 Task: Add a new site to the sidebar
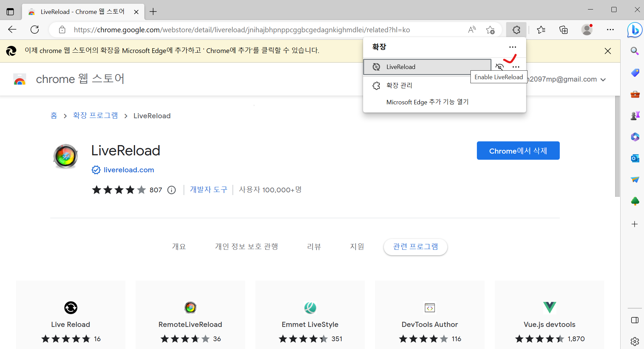point(634,224)
